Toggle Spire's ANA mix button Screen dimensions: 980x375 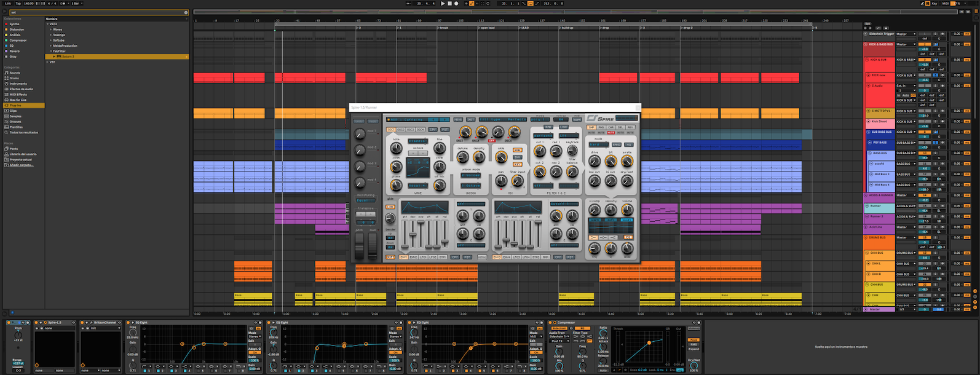(x=518, y=150)
